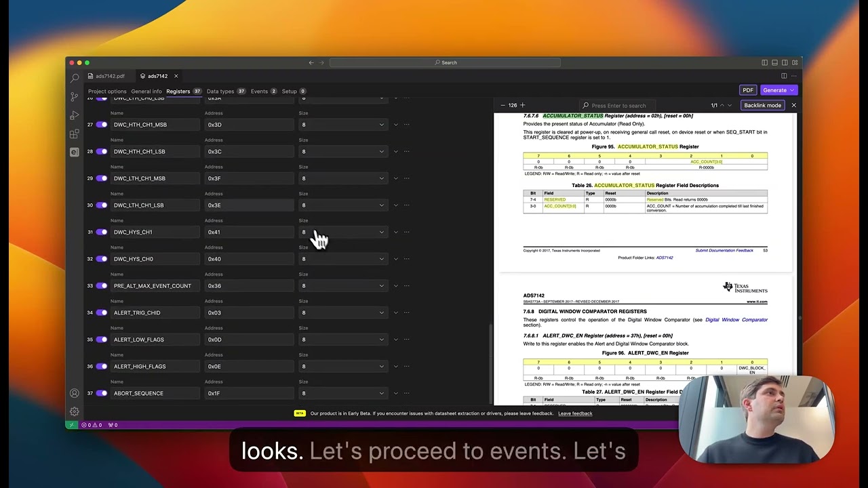Open the Extensions view

point(75,134)
